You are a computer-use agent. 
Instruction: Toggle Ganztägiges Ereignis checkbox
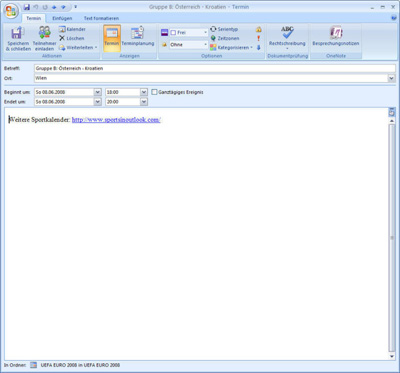pos(154,92)
